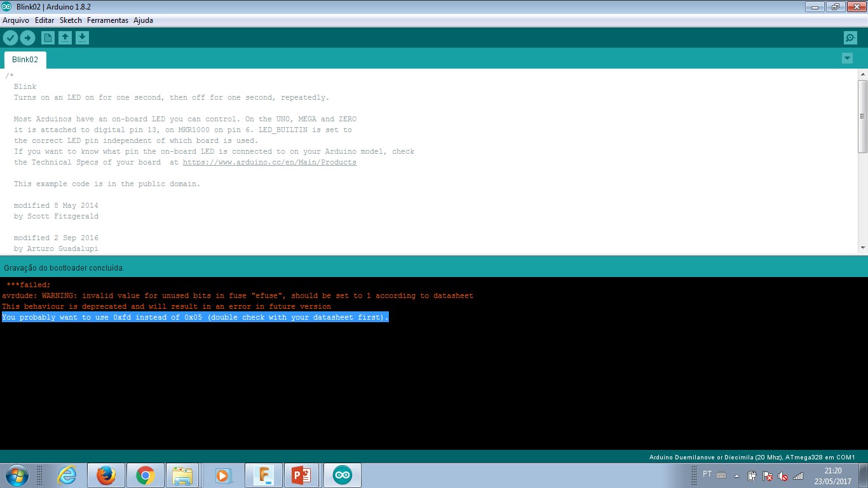Click the "This behaviour is deprecated" console line
Viewport: 868px width, 488px height.
pos(166,306)
